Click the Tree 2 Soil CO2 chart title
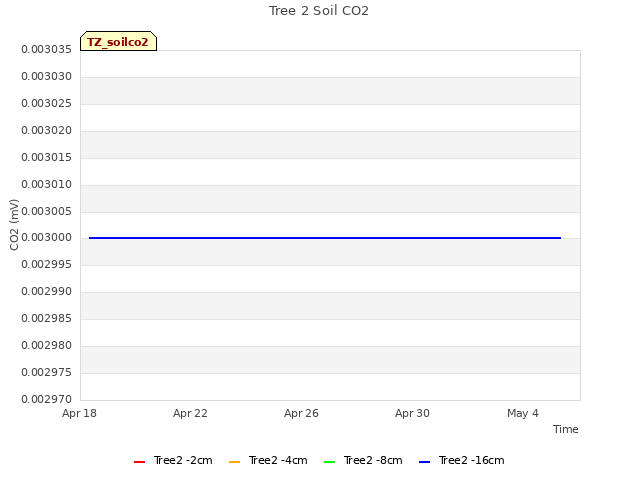This screenshot has height=480, width=640. pyautogui.click(x=319, y=11)
